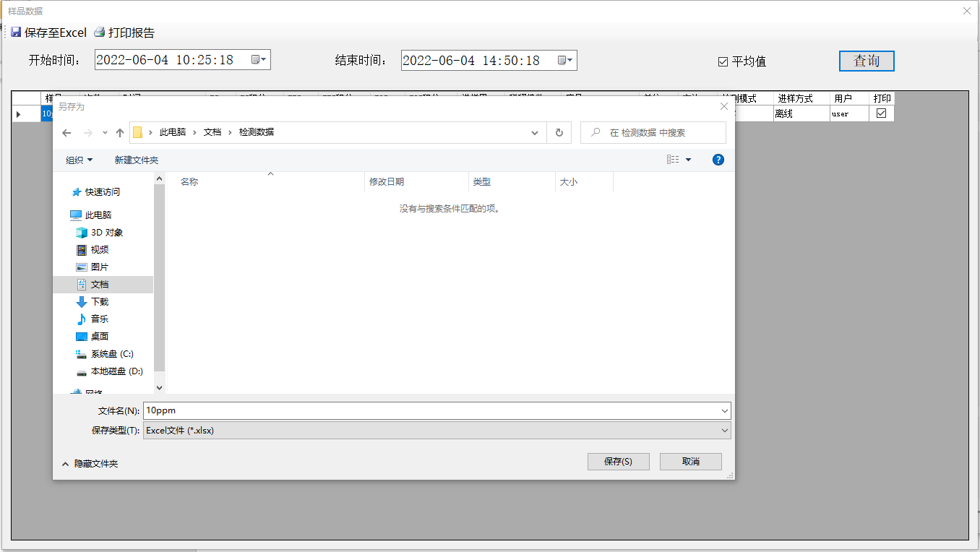Screen dimensions: 980x552
Task: Select 此电脑 in navigation tree
Action: [98, 215]
